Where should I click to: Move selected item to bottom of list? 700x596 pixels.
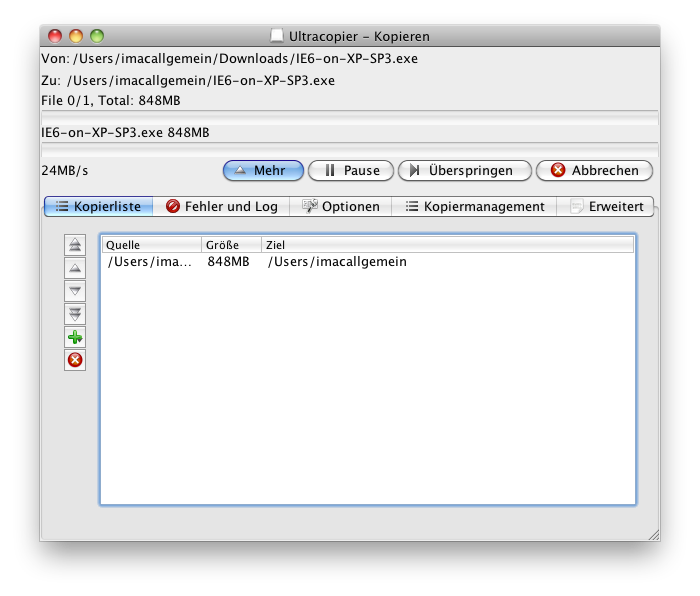coord(75,314)
